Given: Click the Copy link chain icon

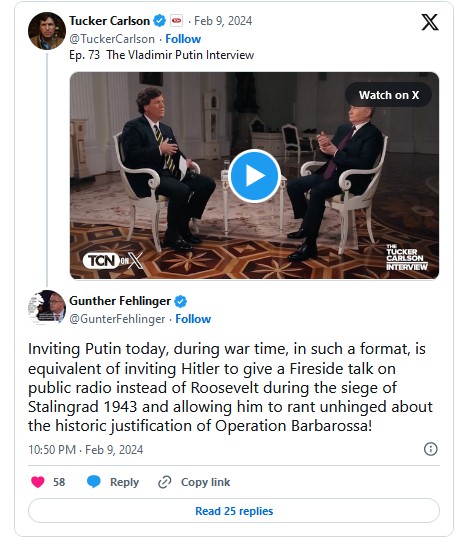Looking at the screenshot, I should point(165,482).
